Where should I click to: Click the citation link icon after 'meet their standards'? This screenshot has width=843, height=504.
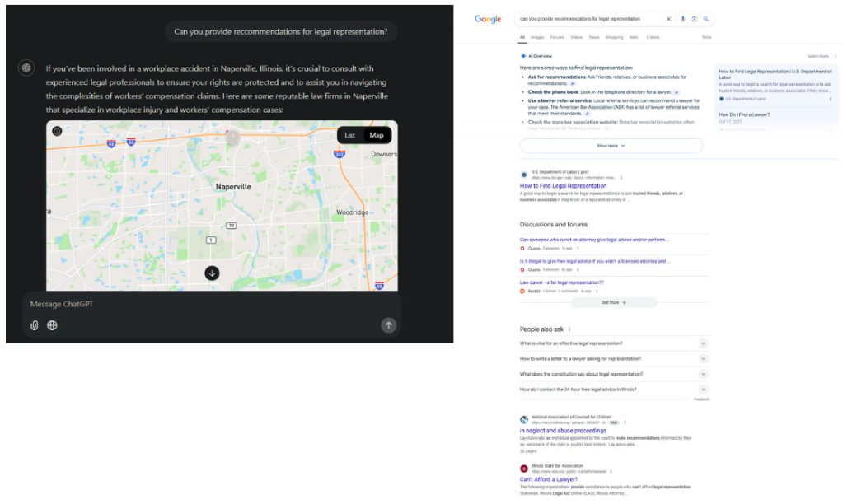point(587,114)
